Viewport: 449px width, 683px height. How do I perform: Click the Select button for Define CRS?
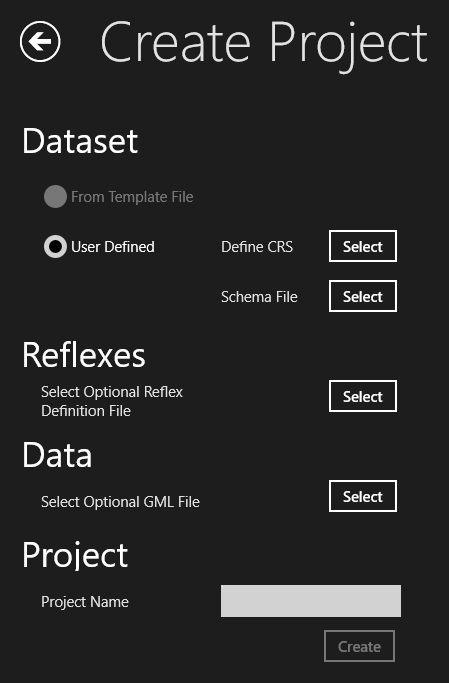click(363, 246)
